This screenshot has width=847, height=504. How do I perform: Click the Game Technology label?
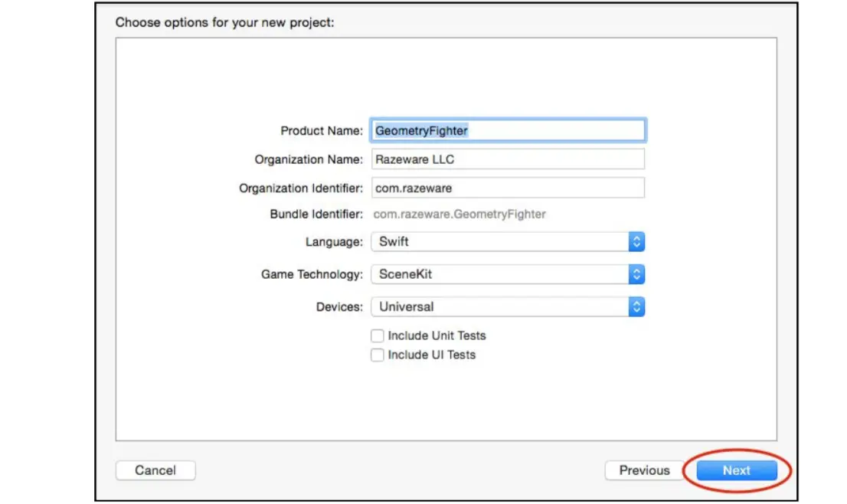312,274
